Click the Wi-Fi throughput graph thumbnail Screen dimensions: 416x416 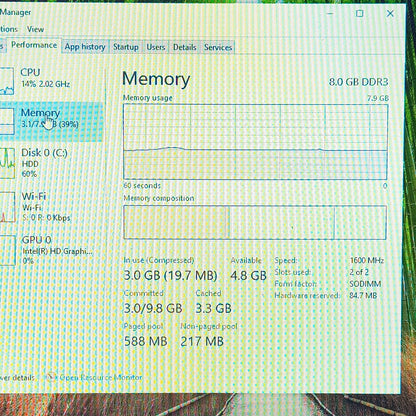pyautogui.click(x=7, y=207)
